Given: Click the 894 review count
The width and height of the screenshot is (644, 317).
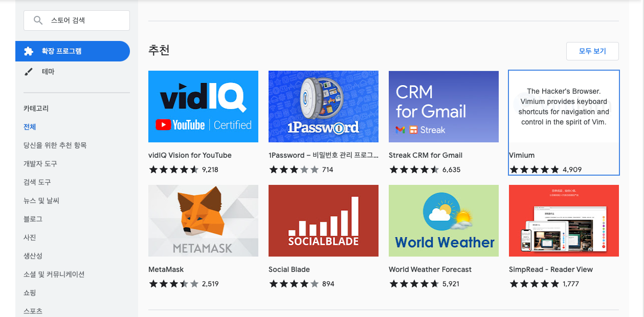Looking at the screenshot, I should pyautogui.click(x=328, y=284).
